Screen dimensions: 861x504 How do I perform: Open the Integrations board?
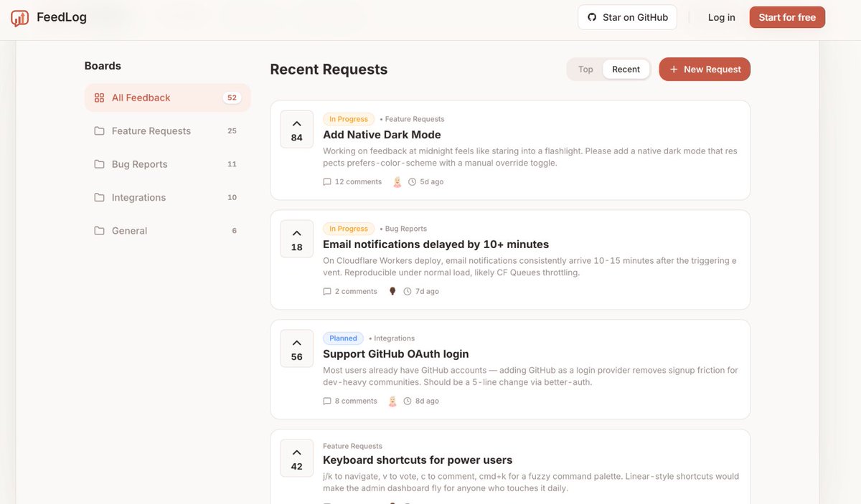pos(167,197)
